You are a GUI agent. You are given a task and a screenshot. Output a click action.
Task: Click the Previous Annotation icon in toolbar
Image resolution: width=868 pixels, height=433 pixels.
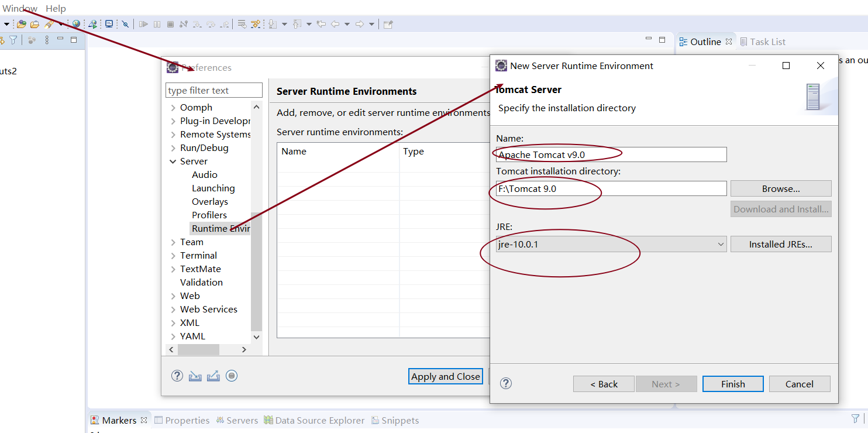pos(297,24)
